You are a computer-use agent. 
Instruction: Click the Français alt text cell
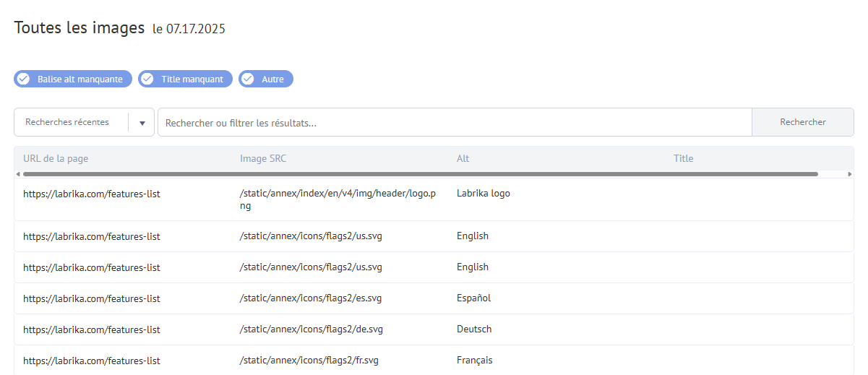(x=475, y=361)
